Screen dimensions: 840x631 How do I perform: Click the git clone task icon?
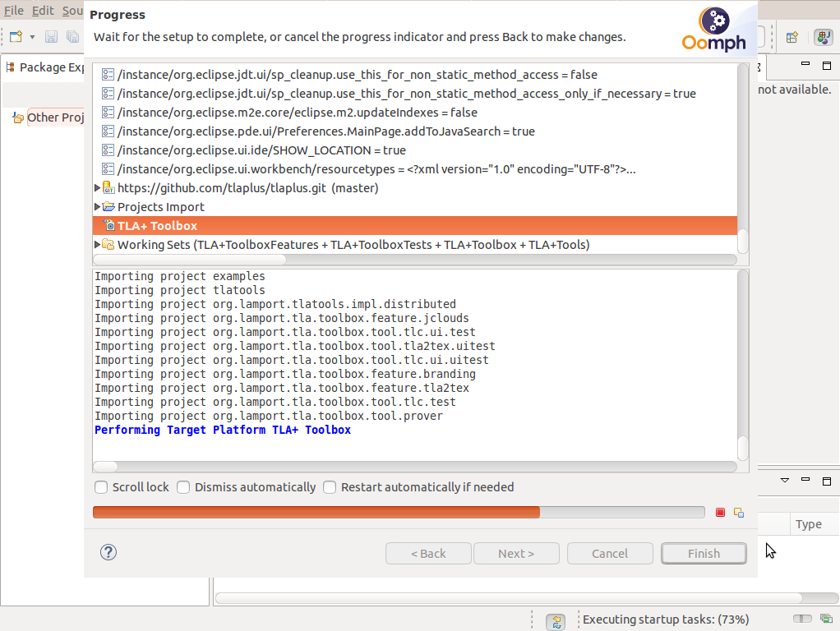108,188
